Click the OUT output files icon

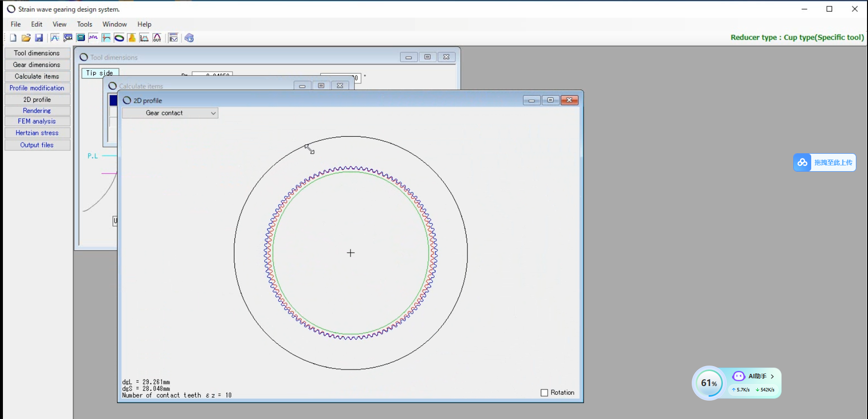[x=157, y=38]
